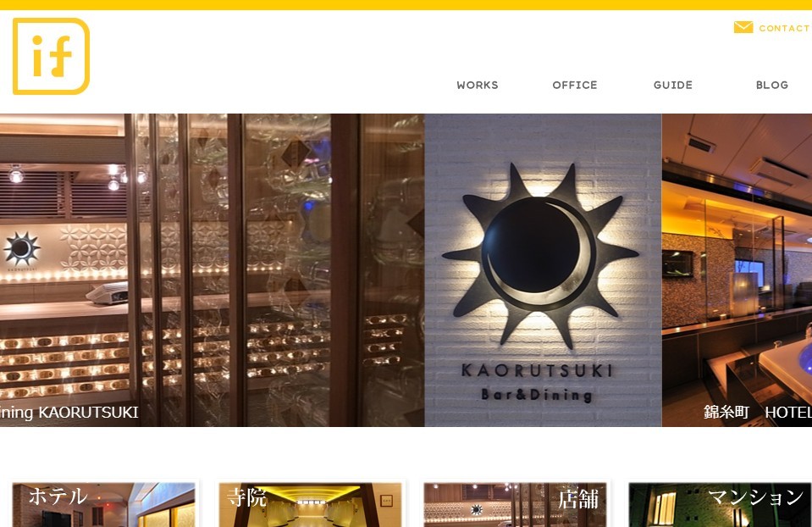Open the WORKS menu item

click(478, 85)
